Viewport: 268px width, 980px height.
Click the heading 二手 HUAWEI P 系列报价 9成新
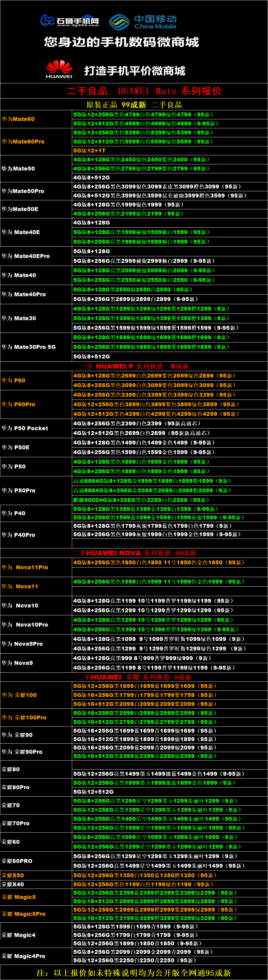click(134, 366)
